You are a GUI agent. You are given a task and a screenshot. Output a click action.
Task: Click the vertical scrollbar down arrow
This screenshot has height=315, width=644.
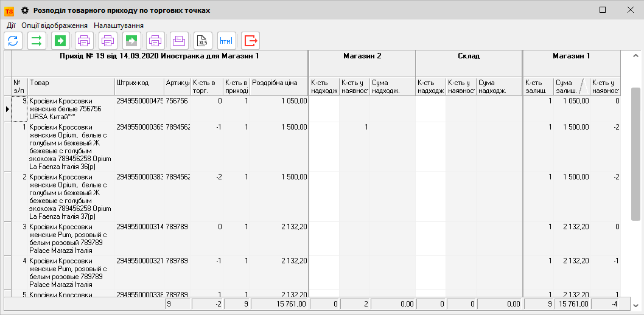click(635, 305)
